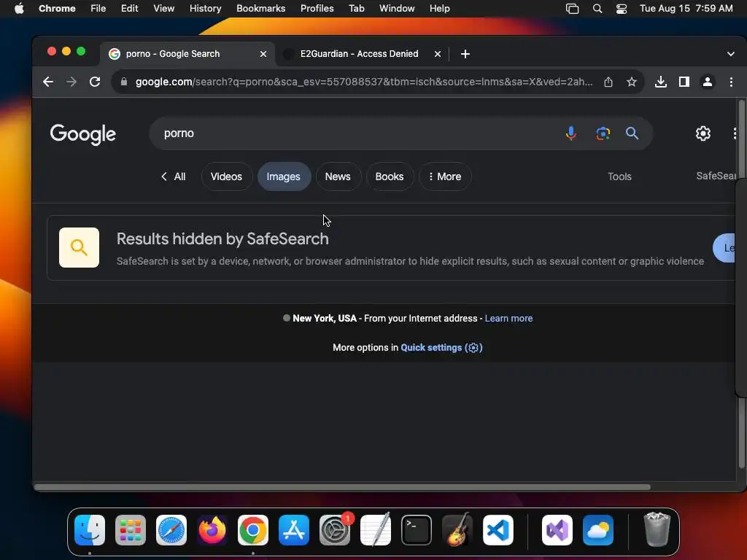Image resolution: width=747 pixels, height=560 pixels.
Task: Click the magnifier search button in search box
Action: 632,133
